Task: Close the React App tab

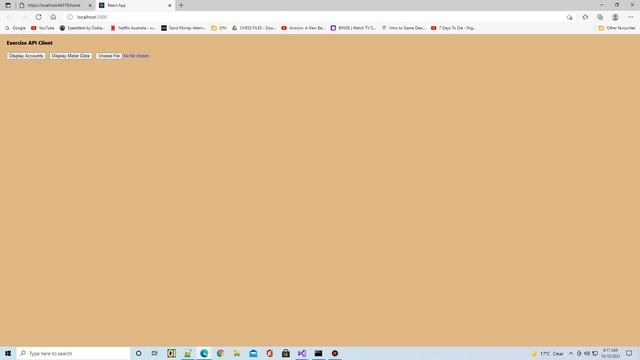Action: tap(170, 5)
